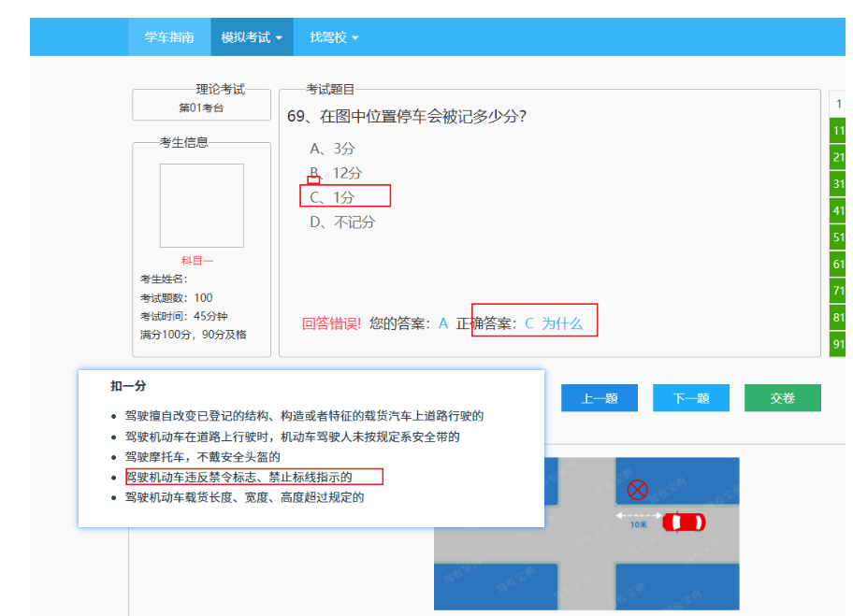Click the green 交卷 submit button
853x616 pixels.
coord(782,397)
